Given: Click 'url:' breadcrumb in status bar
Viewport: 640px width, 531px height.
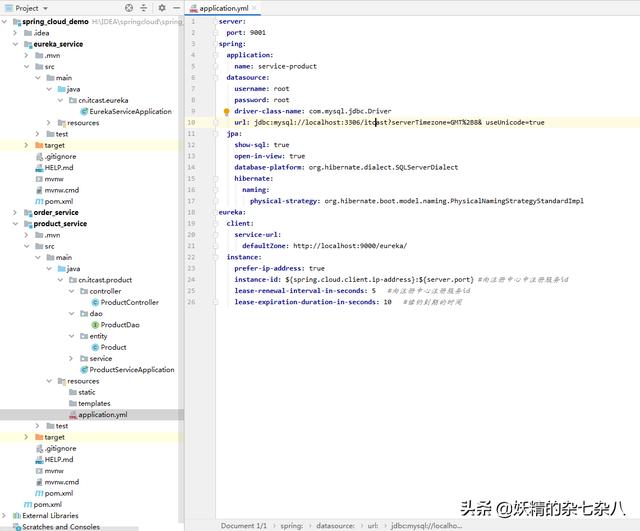Looking at the screenshot, I should pos(373,526).
